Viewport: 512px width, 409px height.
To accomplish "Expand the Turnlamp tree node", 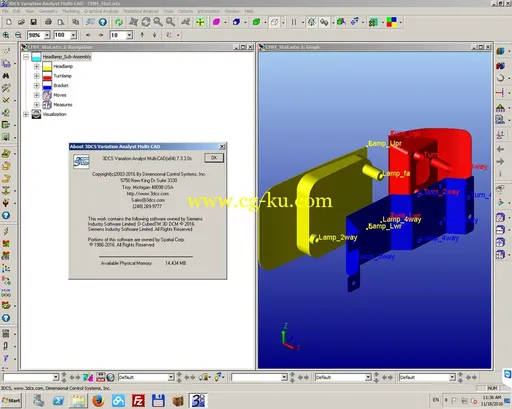I will click(37, 76).
